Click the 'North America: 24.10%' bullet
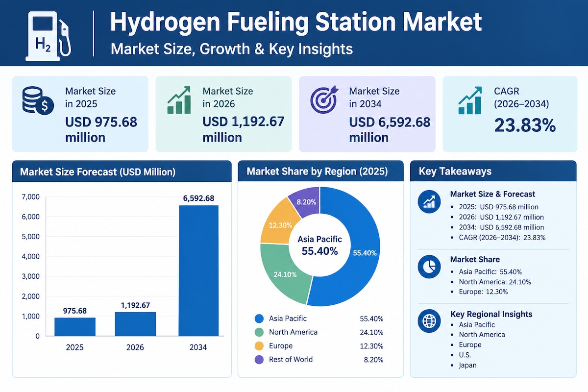The height and width of the screenshot is (392, 588). point(495,282)
